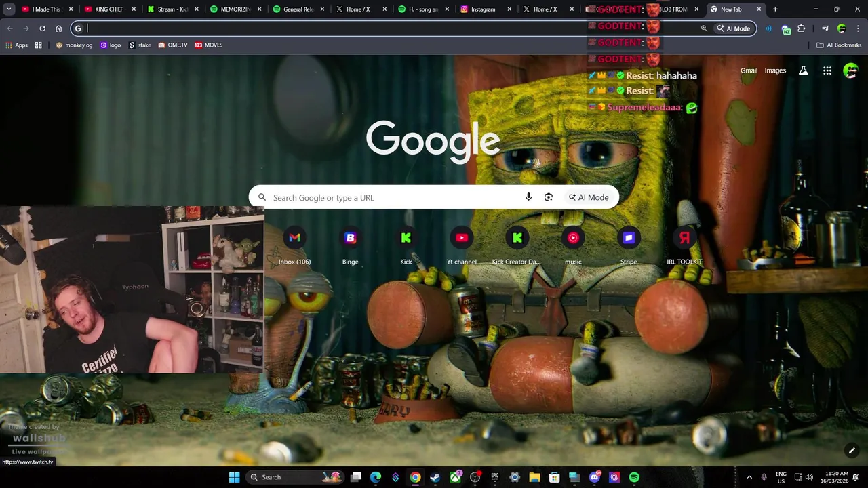Open the logo bookmark
868x488 pixels.
[x=111, y=45]
